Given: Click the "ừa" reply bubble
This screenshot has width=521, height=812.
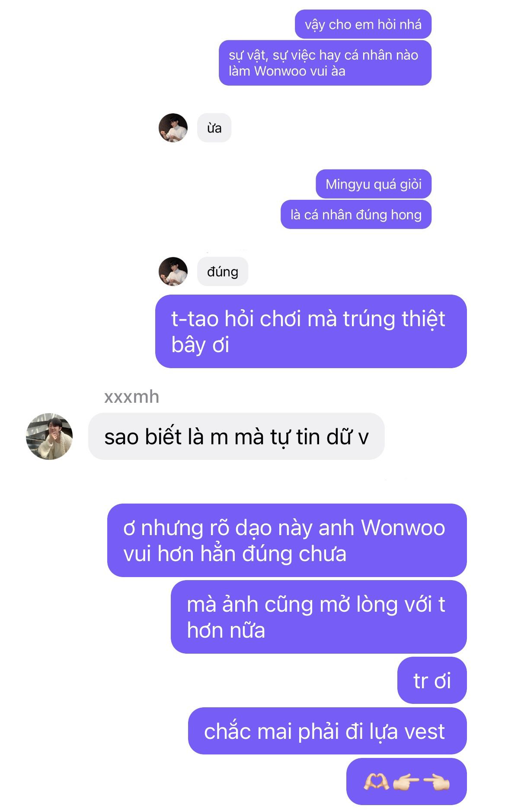Looking at the screenshot, I should [214, 128].
